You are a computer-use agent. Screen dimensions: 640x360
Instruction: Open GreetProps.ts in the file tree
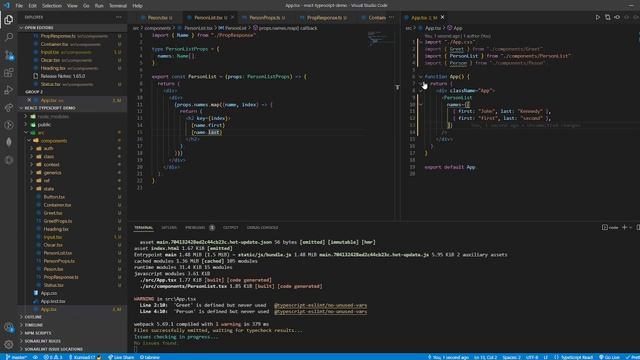point(58,221)
